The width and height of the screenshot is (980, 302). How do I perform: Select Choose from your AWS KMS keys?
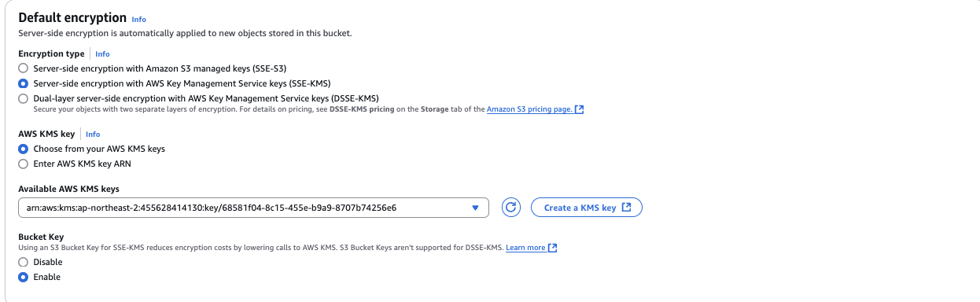point(23,149)
